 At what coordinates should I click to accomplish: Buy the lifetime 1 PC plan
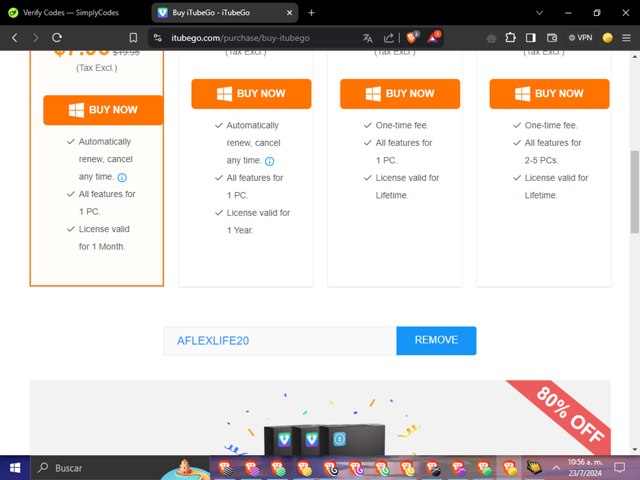[x=400, y=94]
